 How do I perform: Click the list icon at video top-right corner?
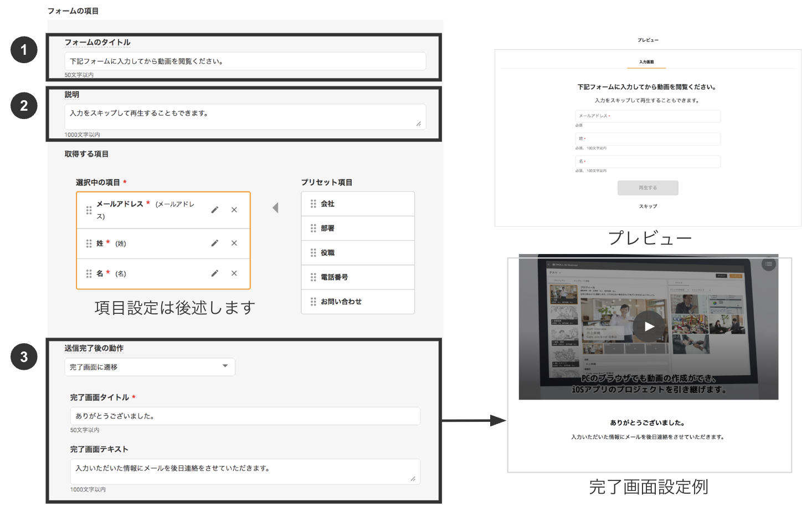(x=769, y=264)
